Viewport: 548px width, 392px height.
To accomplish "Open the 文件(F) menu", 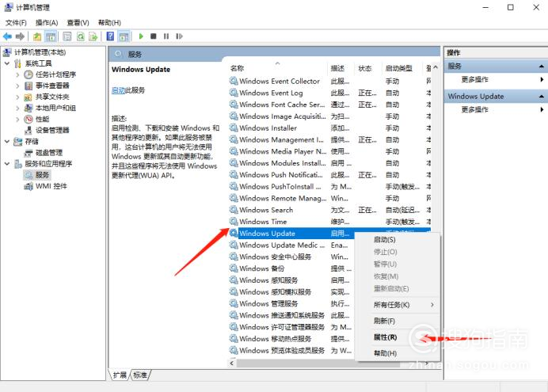I will pos(16,23).
